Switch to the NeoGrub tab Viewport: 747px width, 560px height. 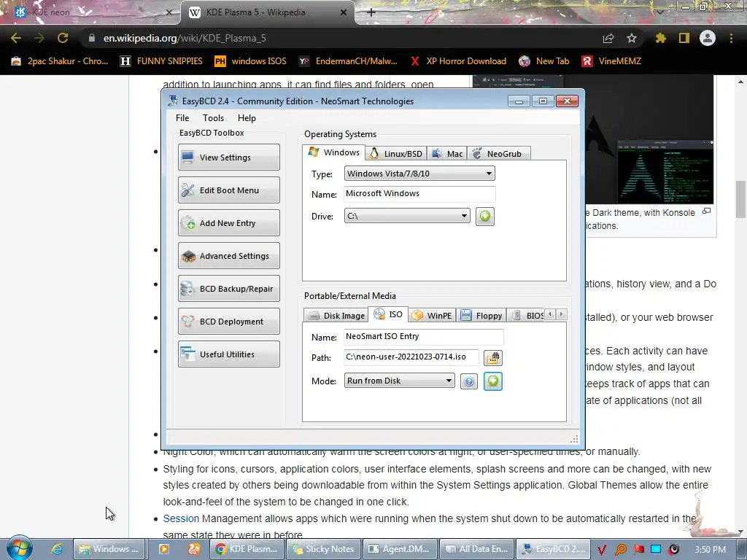tap(498, 153)
